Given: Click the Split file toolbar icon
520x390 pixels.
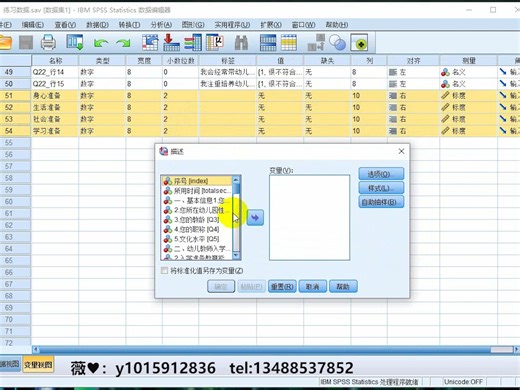Looking at the screenshot, I should click(268, 43).
